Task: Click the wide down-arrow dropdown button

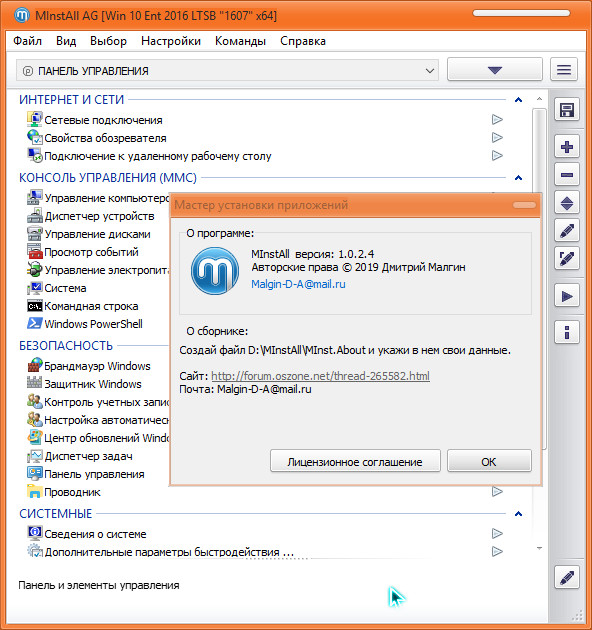Action: (495, 70)
